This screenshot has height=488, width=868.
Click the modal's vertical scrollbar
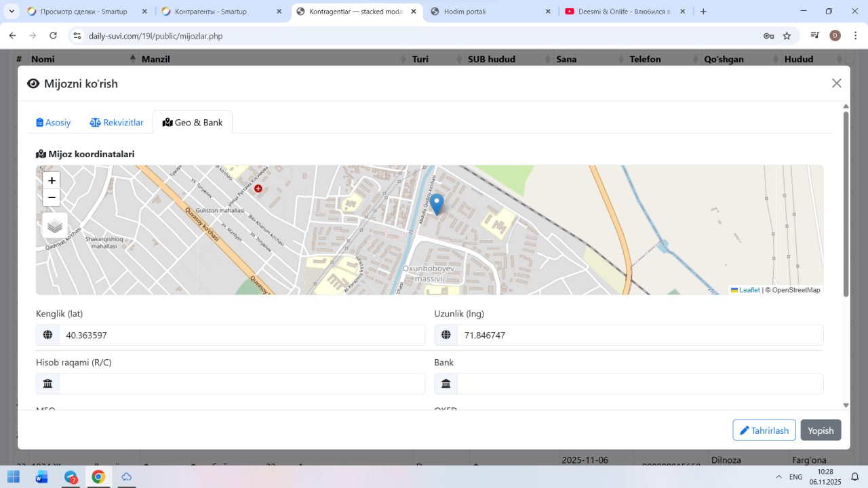(846, 203)
